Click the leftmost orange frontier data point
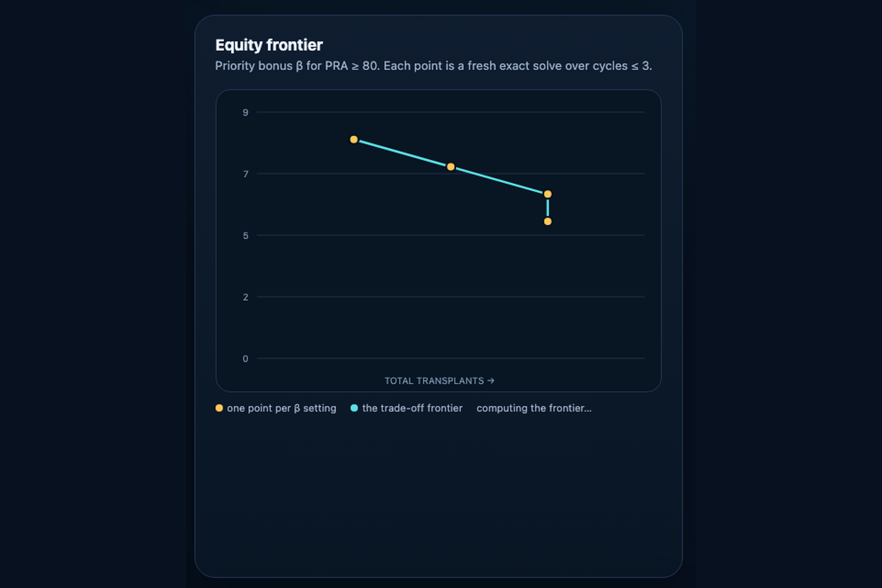The height and width of the screenshot is (588, 882). (x=354, y=140)
